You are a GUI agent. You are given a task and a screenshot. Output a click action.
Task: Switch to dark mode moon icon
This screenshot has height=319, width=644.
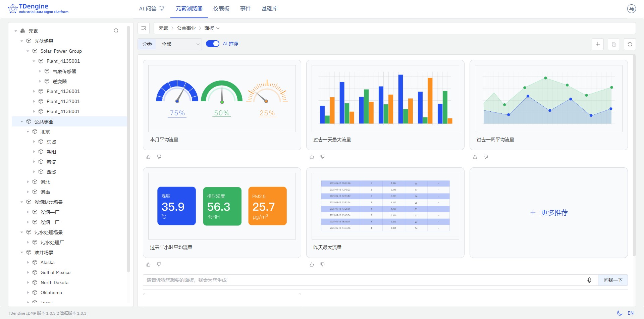coord(620,313)
